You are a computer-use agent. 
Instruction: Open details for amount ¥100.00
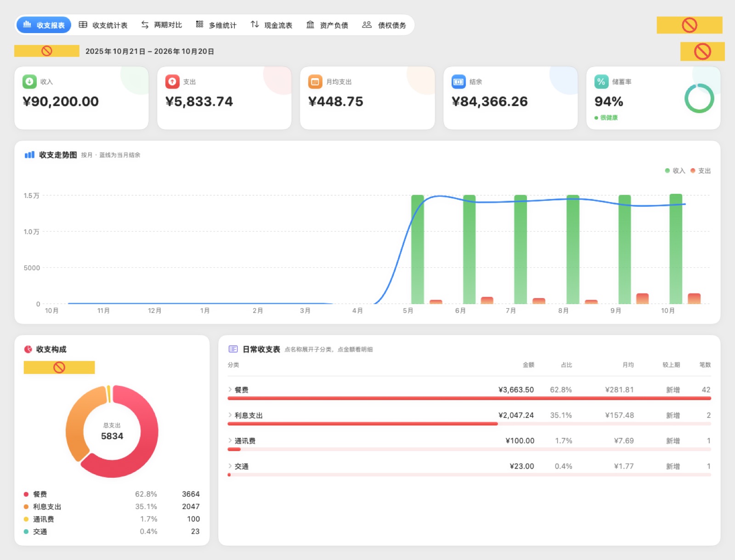click(x=520, y=441)
